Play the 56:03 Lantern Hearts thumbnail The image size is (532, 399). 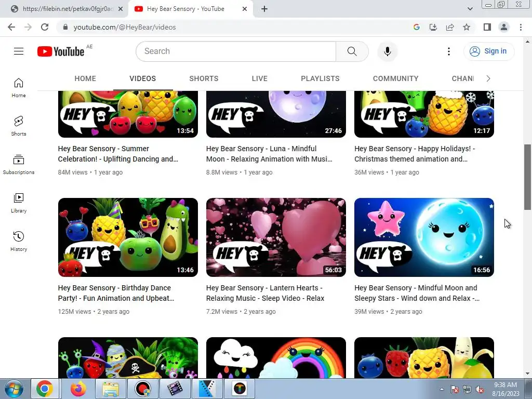tap(276, 237)
